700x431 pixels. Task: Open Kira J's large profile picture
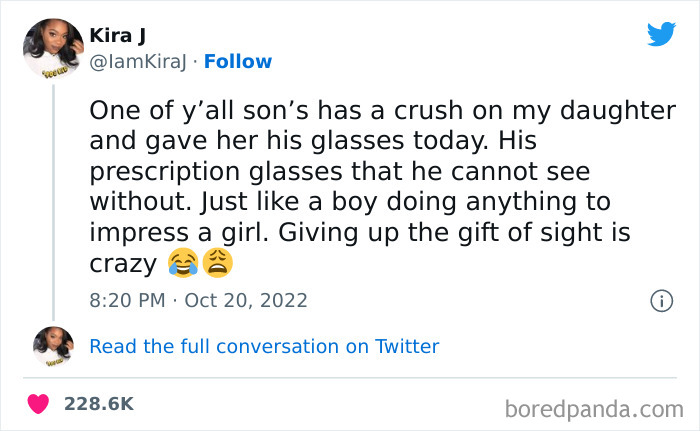click(53, 48)
